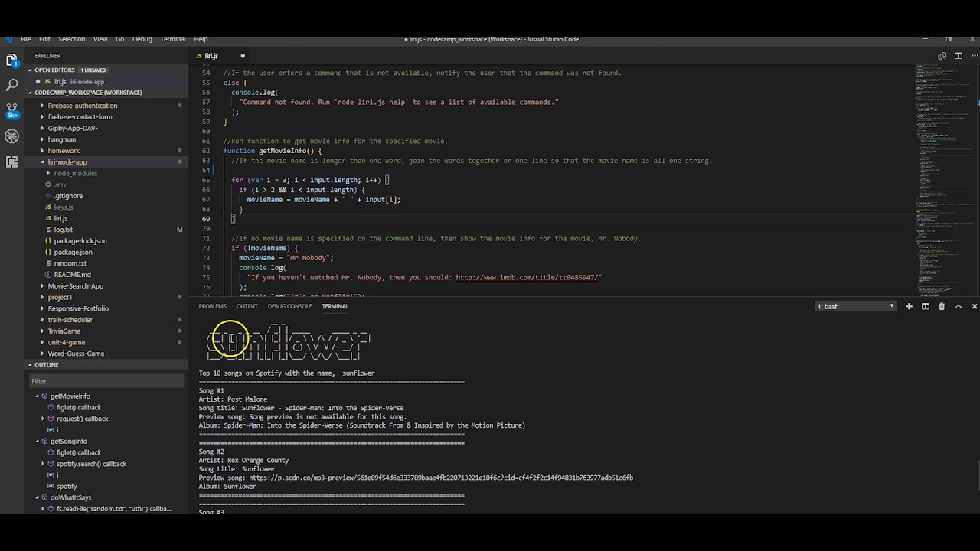Screen dimensions: 980x551
Task: Open the Selection menu
Action: 72,39
